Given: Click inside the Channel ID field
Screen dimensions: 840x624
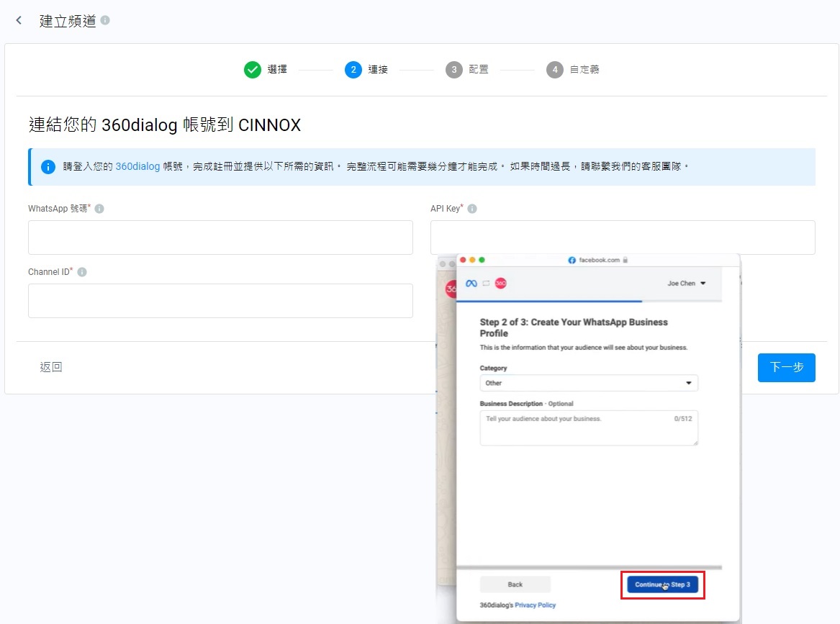Looking at the screenshot, I should coord(220,300).
